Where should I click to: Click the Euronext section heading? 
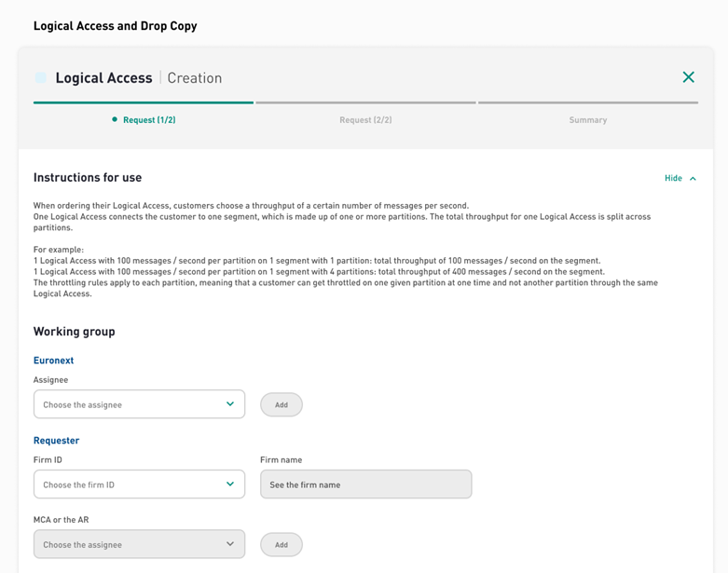click(x=53, y=360)
